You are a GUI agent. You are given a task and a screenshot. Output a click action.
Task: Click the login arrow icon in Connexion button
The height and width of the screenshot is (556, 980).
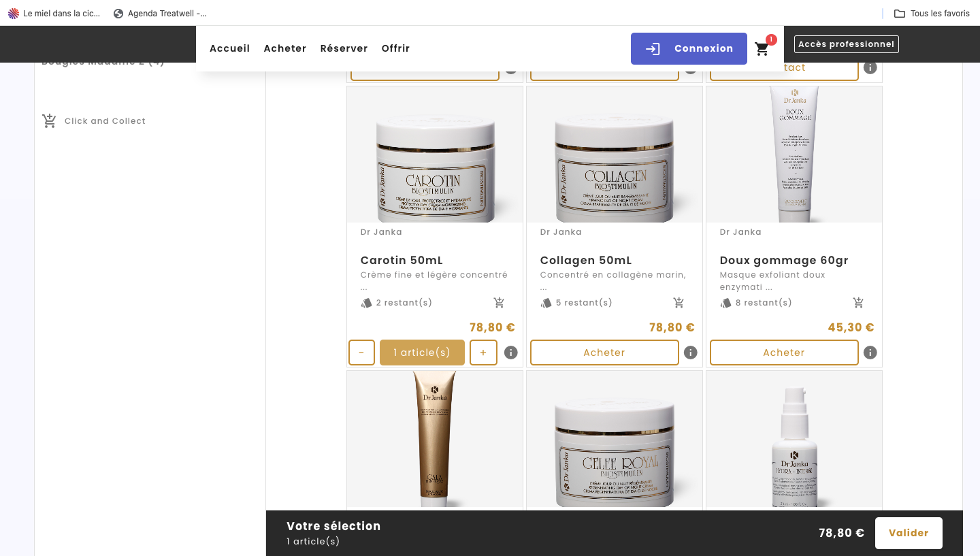(653, 49)
